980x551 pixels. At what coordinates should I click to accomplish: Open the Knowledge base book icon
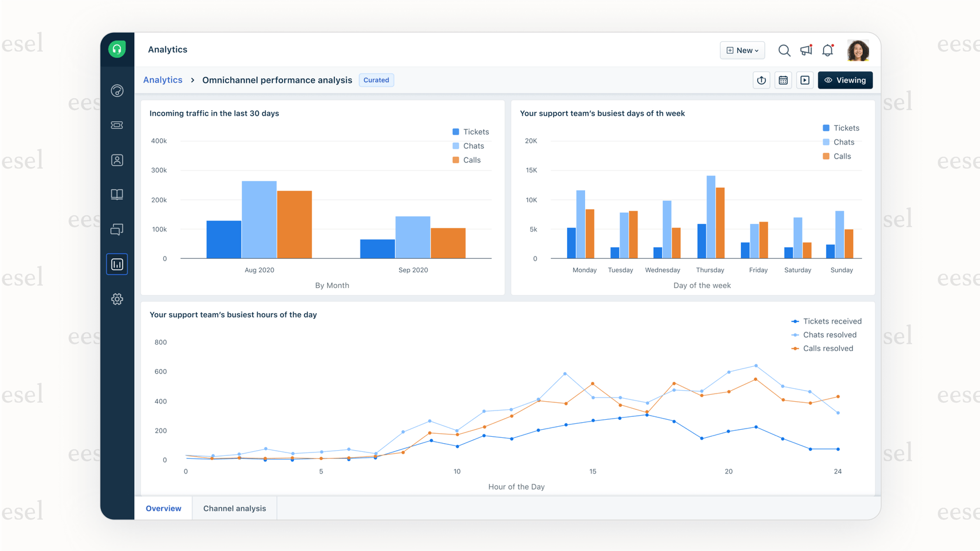[117, 194]
